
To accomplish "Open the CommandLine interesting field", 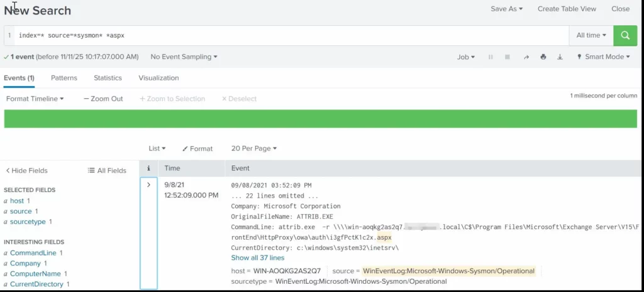I will (33, 253).
